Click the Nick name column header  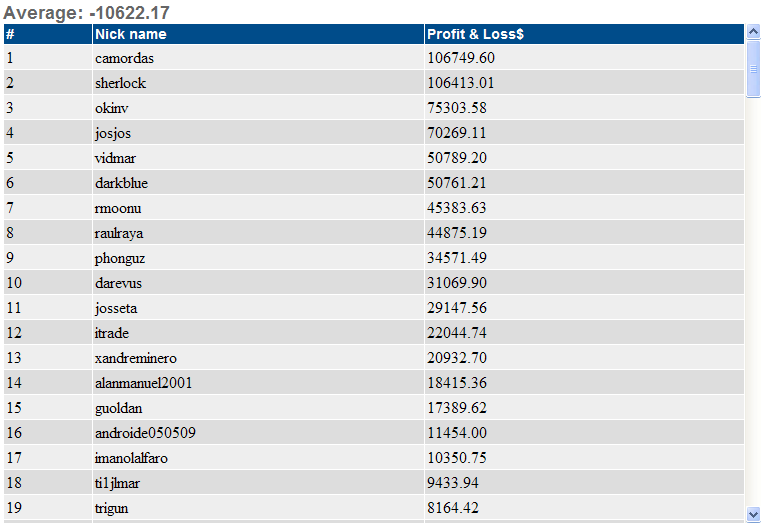[130, 34]
